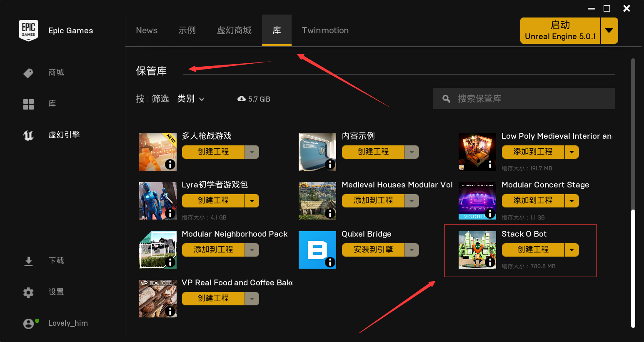Launch Unreal Engine 5.0.1 with 启动 button
This screenshot has height=342, width=644.
(x=560, y=30)
